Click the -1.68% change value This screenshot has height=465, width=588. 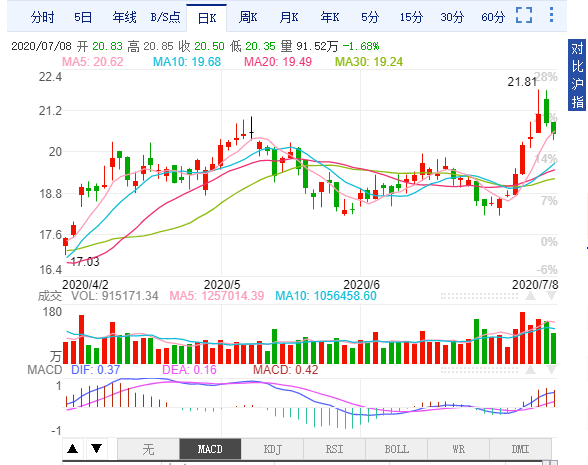coord(361,46)
